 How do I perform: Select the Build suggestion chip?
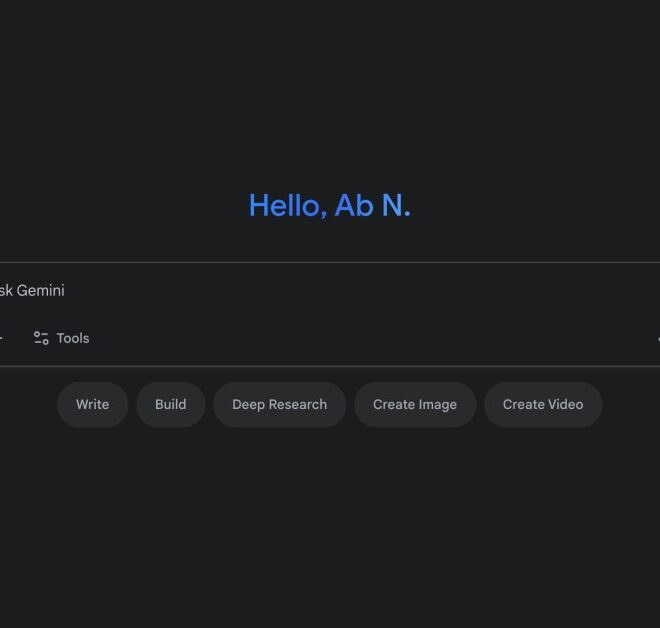pos(170,404)
